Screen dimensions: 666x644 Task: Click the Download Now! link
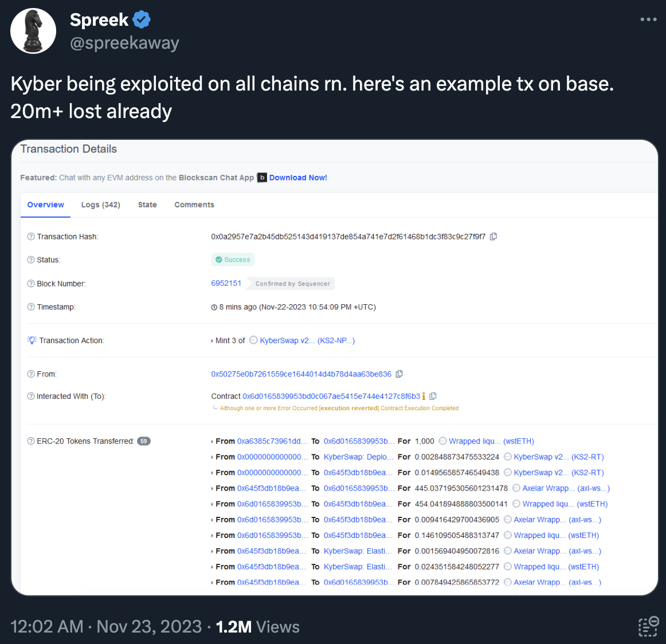(x=298, y=178)
